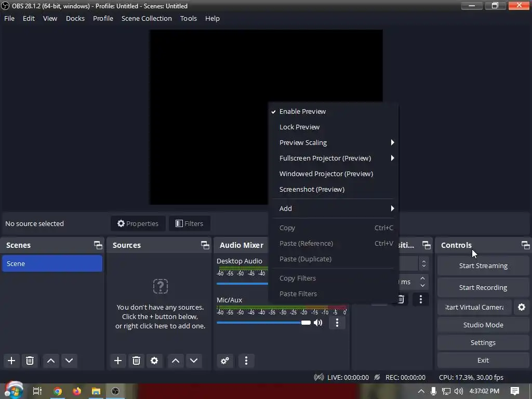Open Firefox from the taskbar
532x399 pixels.
(x=77, y=391)
